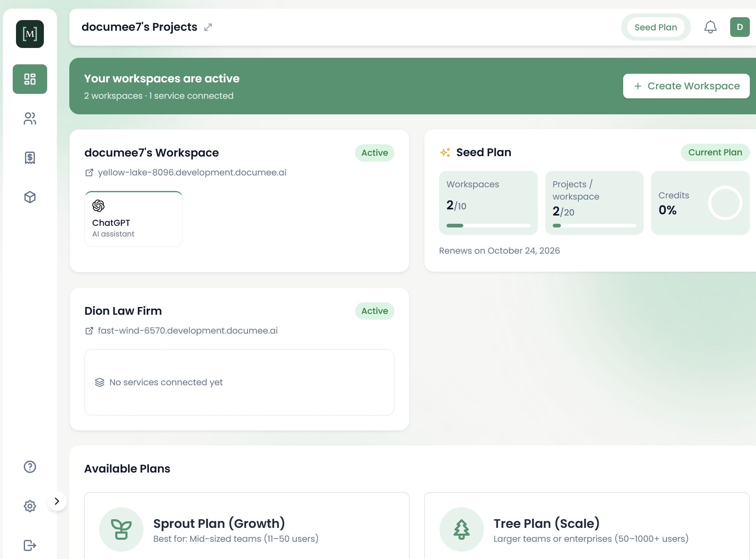
Task: Click the Credits 0% circular indicator
Action: (x=725, y=203)
